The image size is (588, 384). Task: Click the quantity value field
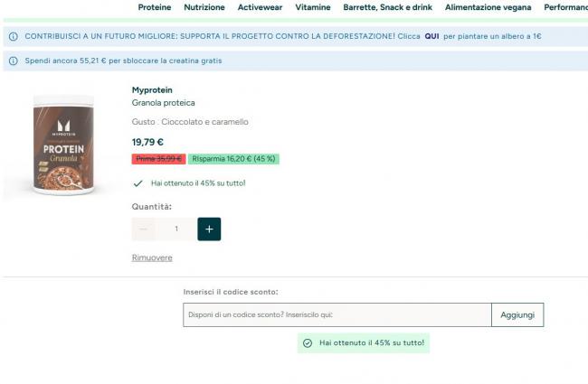point(176,229)
